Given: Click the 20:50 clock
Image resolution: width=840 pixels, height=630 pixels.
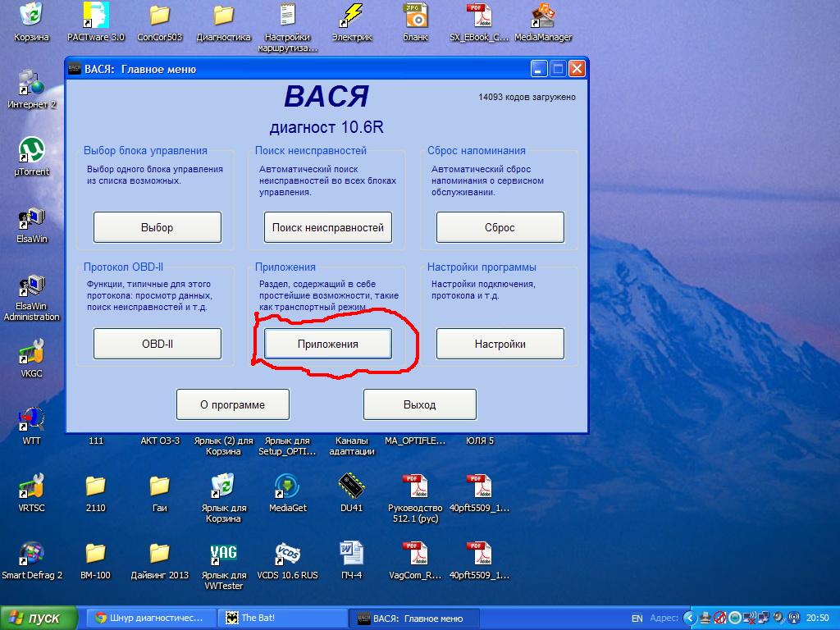Looking at the screenshot, I should coord(818,619).
